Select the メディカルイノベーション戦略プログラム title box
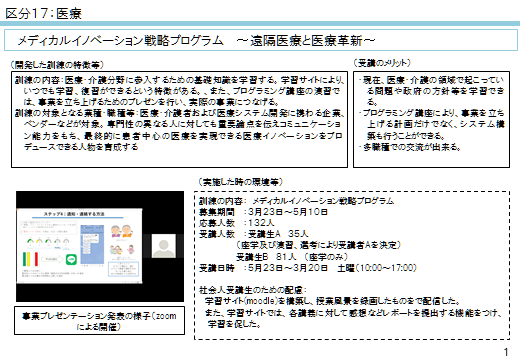The height and width of the screenshot is (360, 520). [261, 40]
